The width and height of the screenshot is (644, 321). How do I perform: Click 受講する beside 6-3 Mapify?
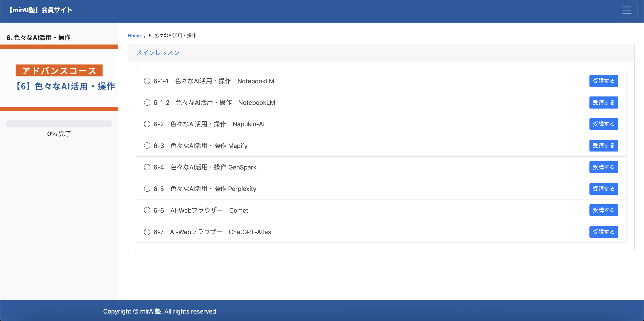click(603, 145)
